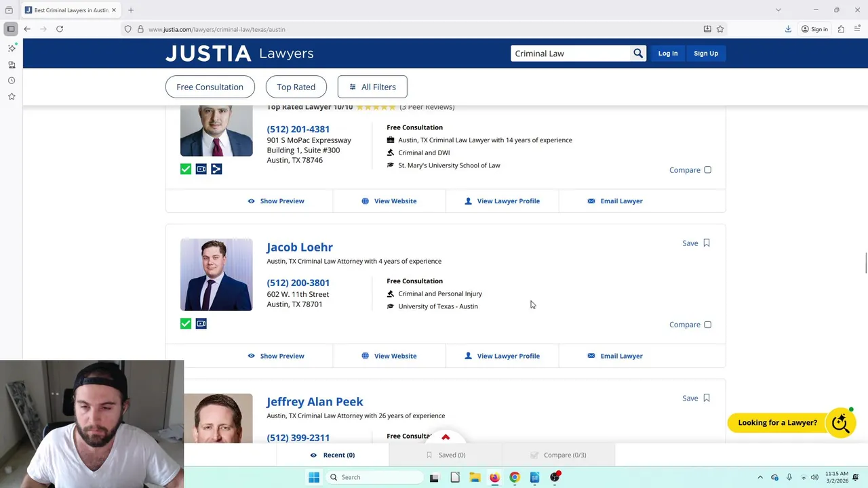Open browser downloads icon
This screenshot has height=488, width=868.
pos(788,29)
